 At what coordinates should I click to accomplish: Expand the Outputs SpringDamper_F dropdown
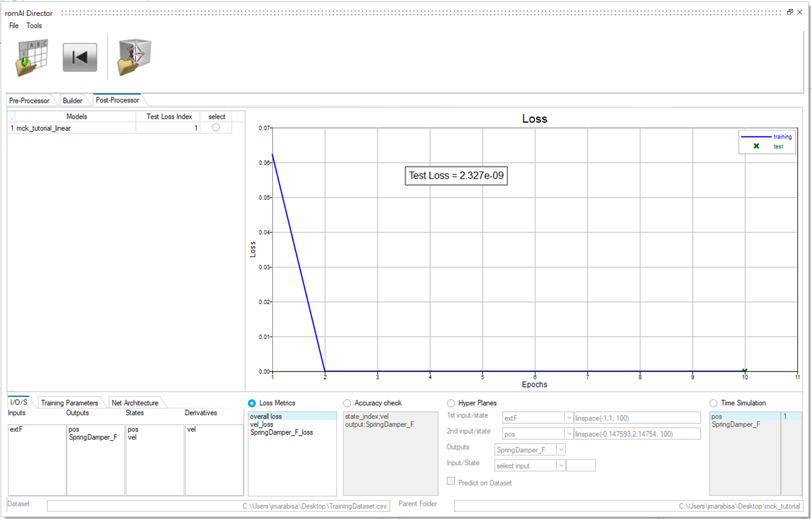tap(561, 450)
